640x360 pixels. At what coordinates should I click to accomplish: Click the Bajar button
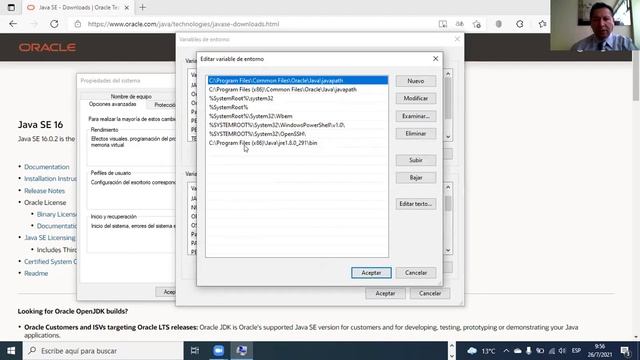pos(416,178)
